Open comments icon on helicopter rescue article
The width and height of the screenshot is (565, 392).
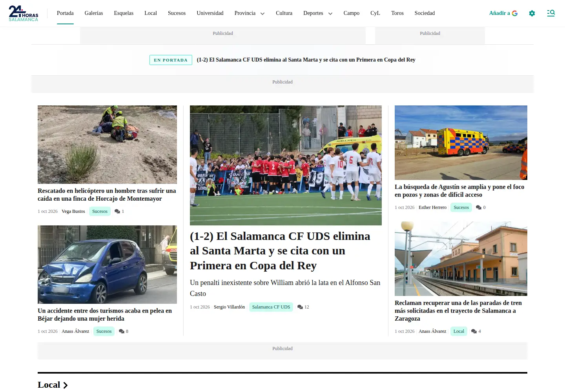click(x=117, y=211)
